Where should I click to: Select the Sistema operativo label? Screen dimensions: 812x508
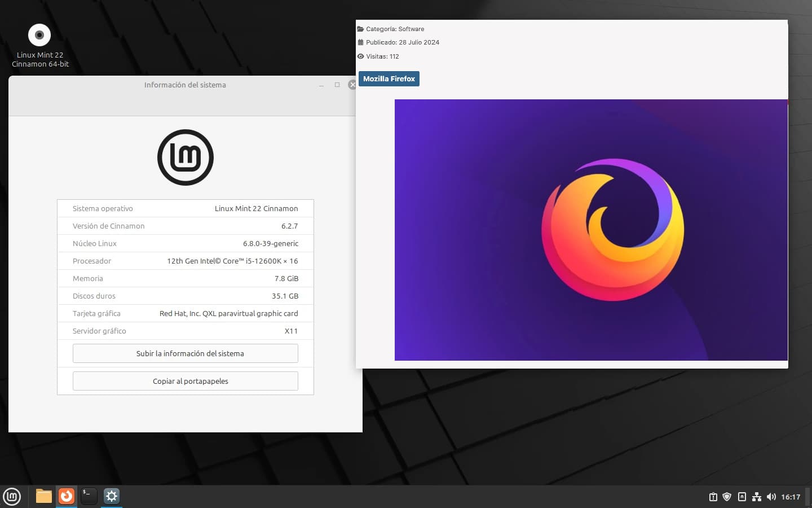[103, 209]
